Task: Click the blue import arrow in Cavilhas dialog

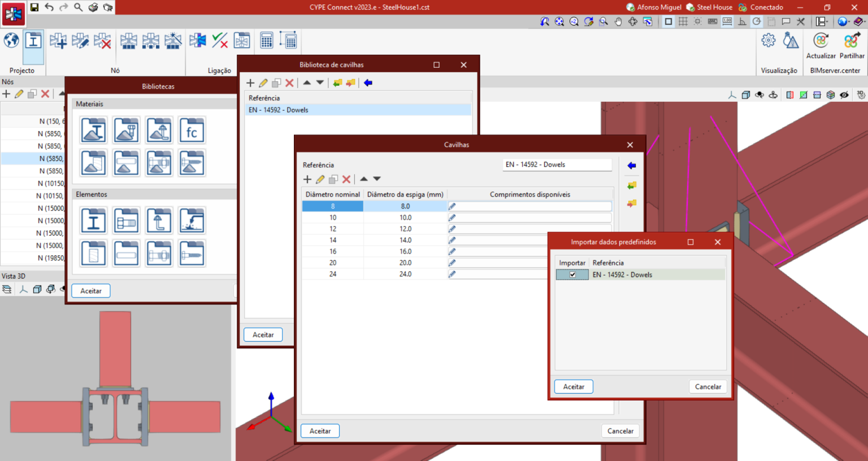Action: (632, 166)
